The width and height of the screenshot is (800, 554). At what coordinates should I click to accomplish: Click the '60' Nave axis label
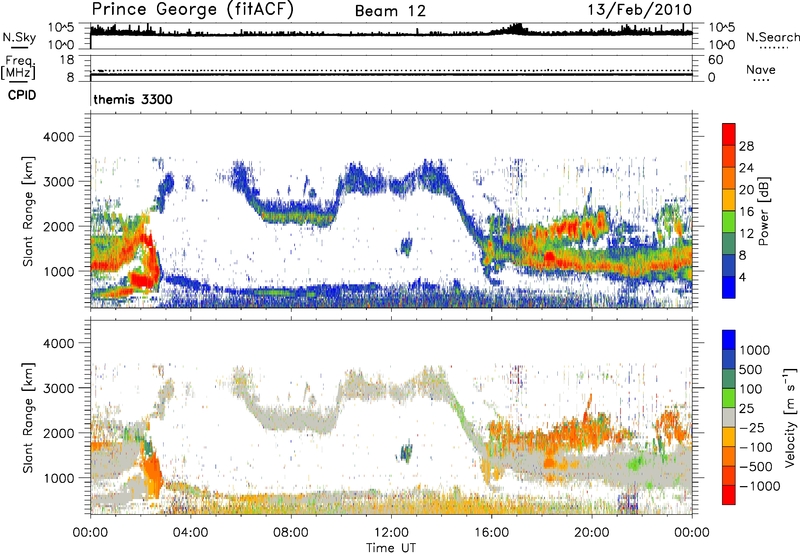coord(715,60)
